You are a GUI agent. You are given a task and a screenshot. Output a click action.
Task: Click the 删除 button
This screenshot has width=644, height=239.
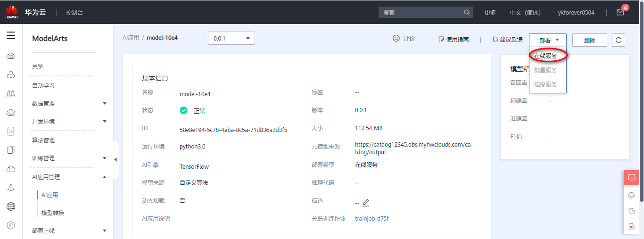click(x=590, y=40)
